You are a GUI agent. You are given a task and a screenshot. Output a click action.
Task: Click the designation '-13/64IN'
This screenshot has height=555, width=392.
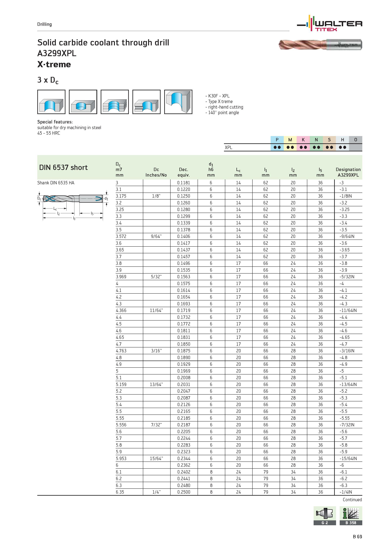348,384
